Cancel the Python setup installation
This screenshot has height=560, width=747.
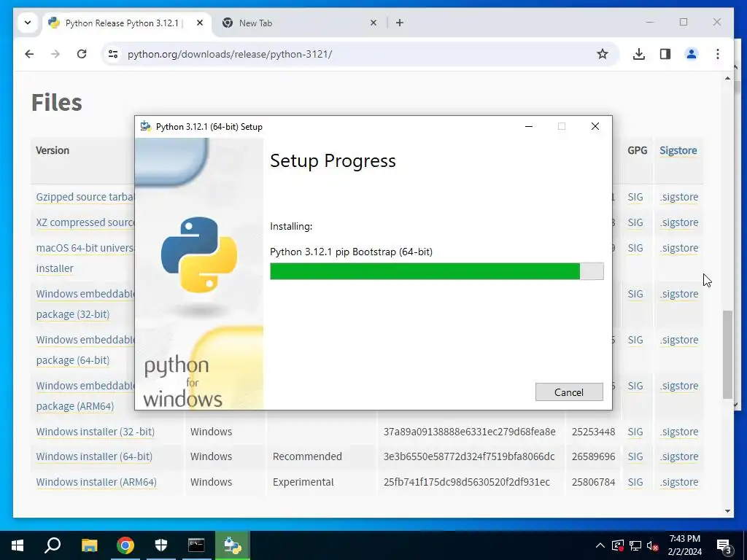pos(569,392)
